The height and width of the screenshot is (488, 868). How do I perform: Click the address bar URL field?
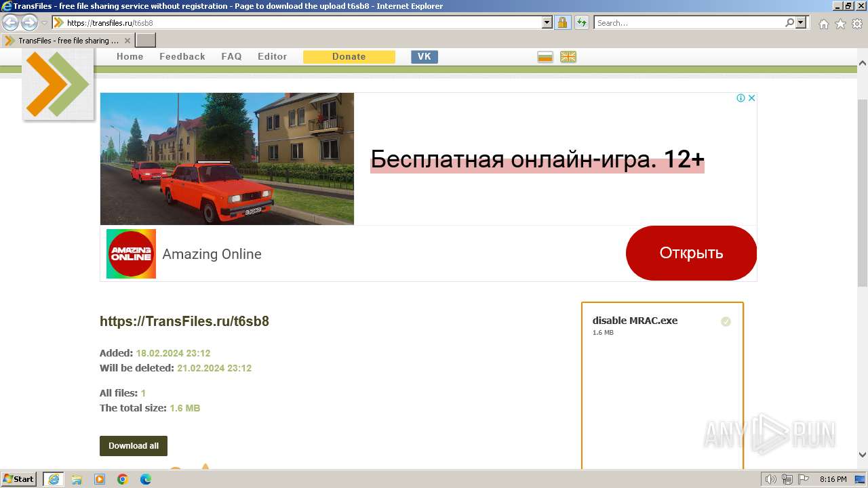(x=297, y=23)
